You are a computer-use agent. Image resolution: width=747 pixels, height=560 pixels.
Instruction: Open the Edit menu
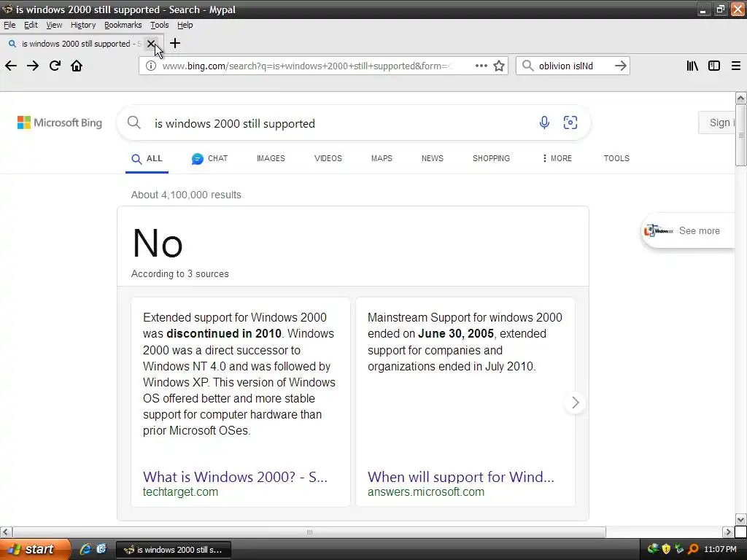[31, 25]
